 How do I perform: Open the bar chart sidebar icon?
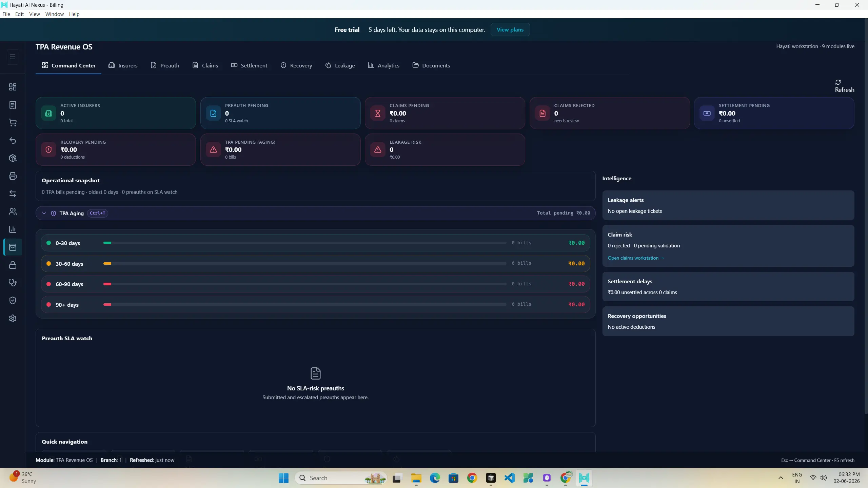[x=13, y=229]
